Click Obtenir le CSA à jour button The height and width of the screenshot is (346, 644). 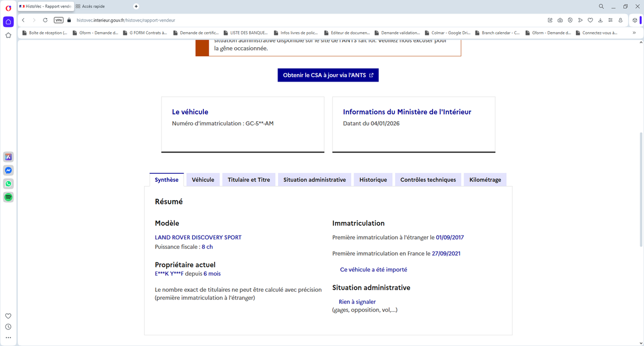coord(328,75)
